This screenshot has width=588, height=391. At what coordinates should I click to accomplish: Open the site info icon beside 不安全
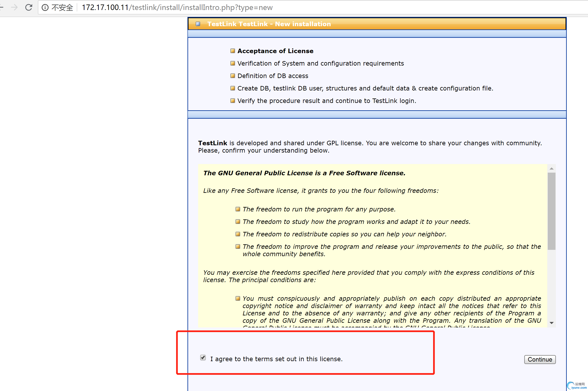(45, 8)
